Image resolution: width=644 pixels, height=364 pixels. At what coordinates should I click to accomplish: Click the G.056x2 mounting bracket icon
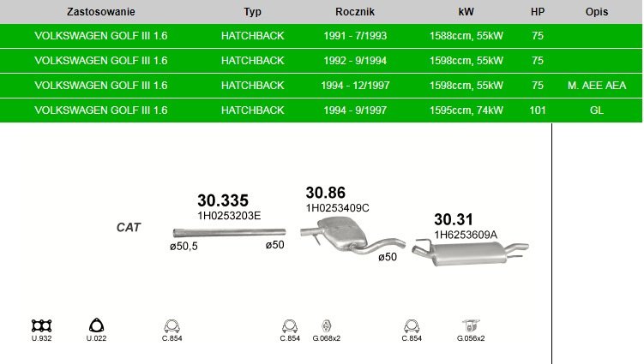click(x=471, y=325)
